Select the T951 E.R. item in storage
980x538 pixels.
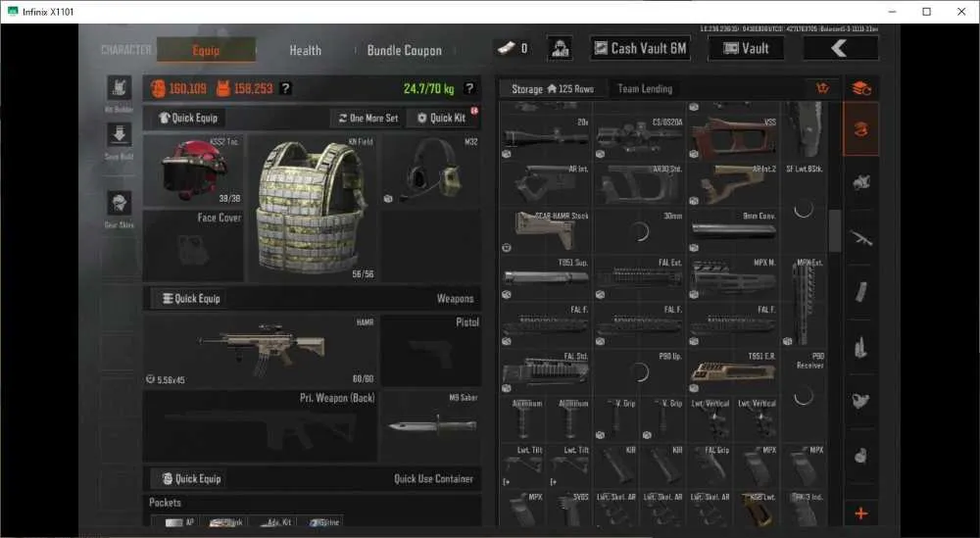[733, 371]
